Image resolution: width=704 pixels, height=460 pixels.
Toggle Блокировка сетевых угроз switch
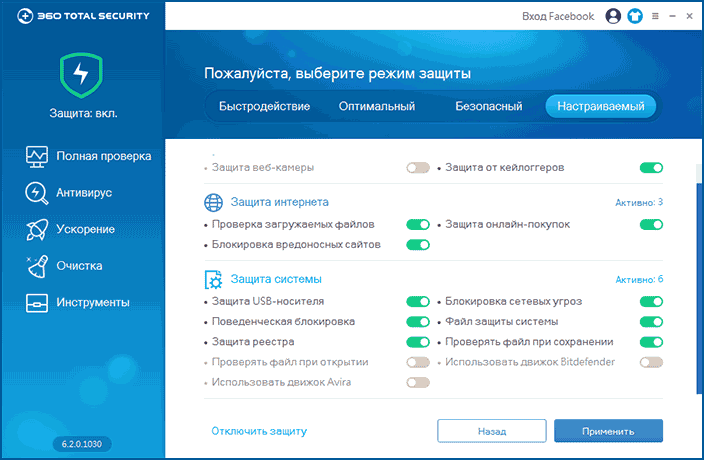[x=651, y=302]
